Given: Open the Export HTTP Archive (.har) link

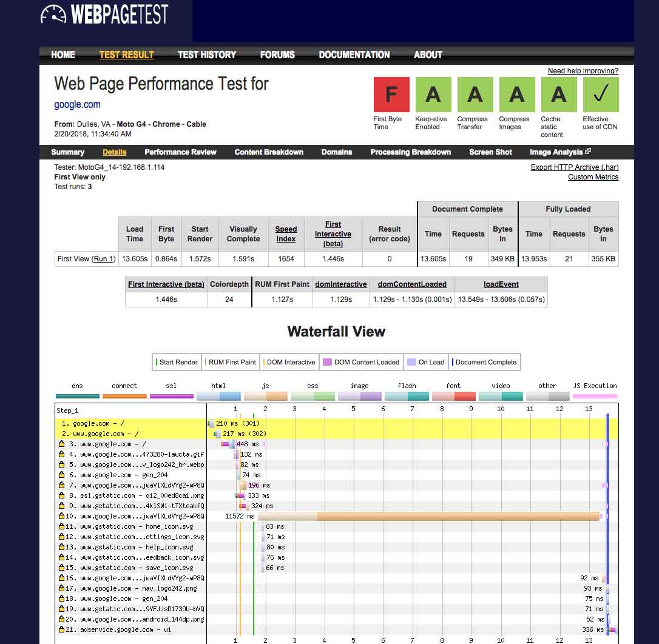Looking at the screenshot, I should [x=574, y=167].
